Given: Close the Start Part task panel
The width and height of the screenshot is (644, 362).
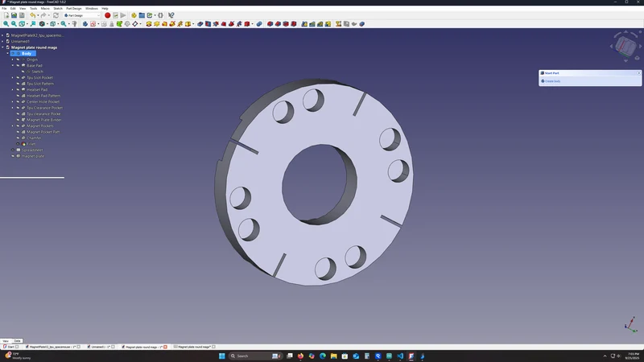Looking at the screenshot, I should [638, 73].
